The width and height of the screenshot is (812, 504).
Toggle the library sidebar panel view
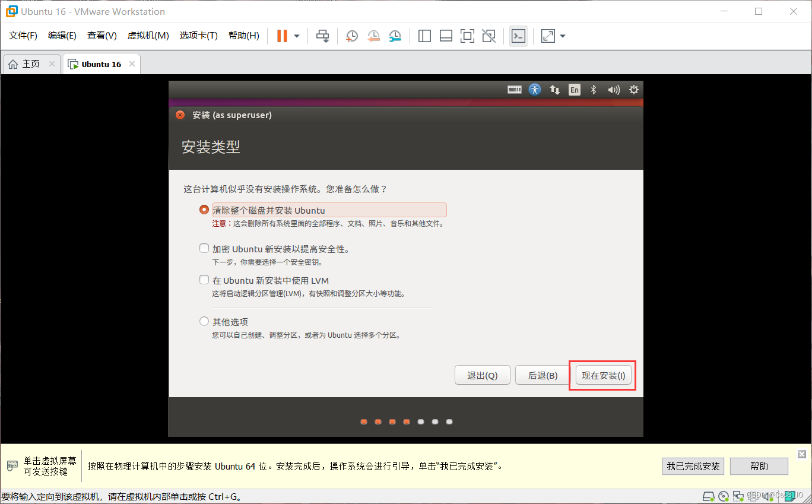tap(424, 36)
